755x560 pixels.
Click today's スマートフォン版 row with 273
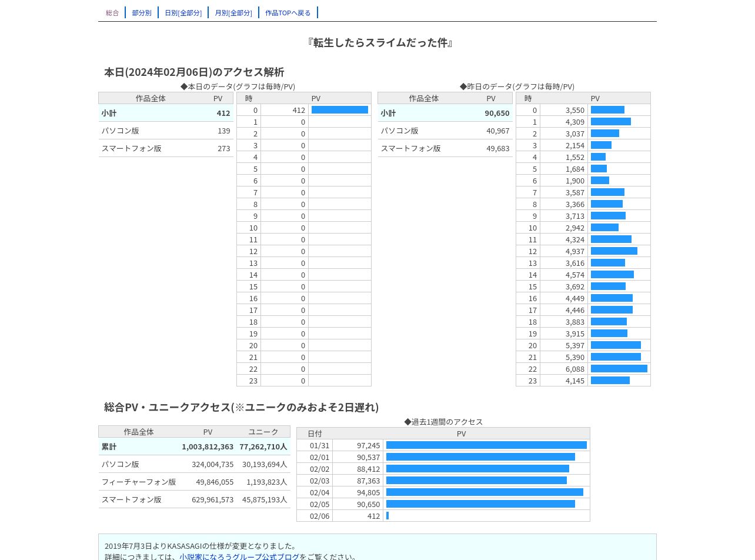pyautogui.click(x=166, y=148)
